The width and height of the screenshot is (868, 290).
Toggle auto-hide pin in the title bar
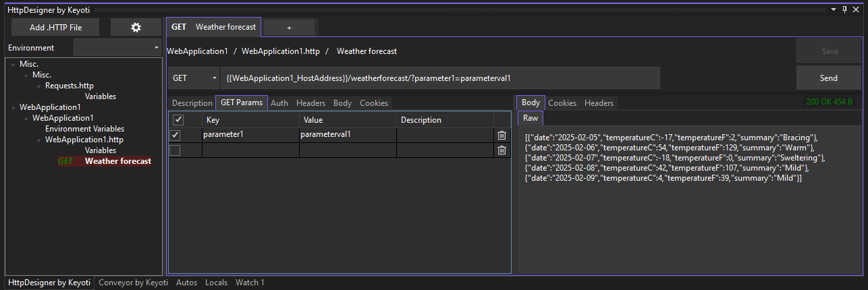point(844,10)
